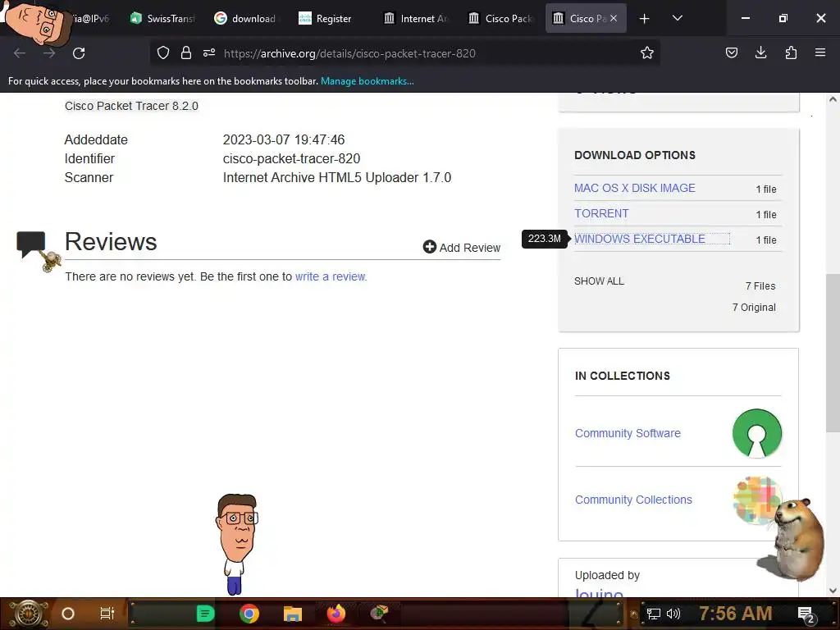Open notification center icon
The height and width of the screenshot is (630, 840).
(x=806, y=614)
